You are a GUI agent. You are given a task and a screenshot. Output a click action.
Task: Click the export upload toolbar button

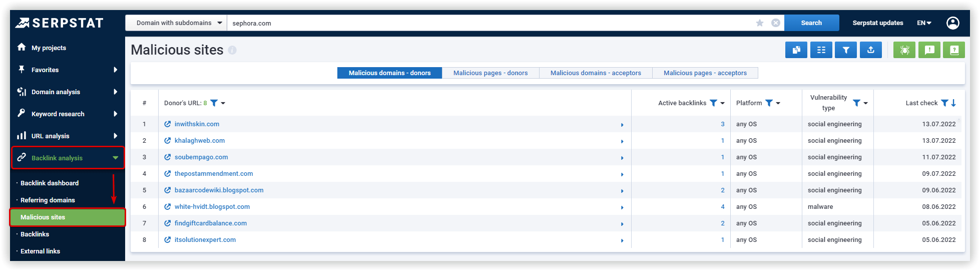pos(871,50)
